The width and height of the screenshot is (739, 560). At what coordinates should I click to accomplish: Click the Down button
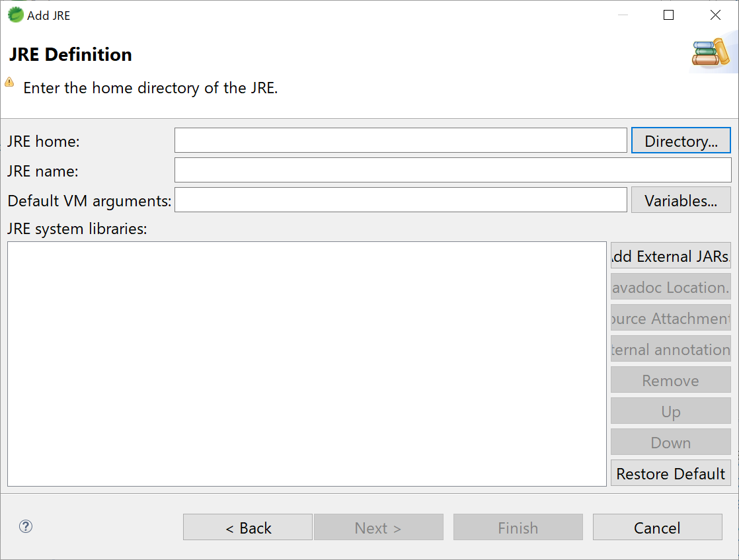(x=671, y=442)
